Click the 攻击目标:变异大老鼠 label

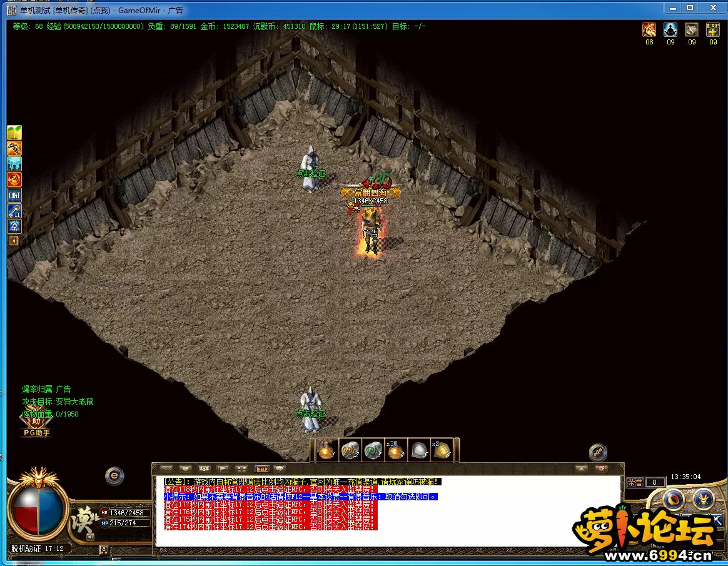[x=58, y=402]
